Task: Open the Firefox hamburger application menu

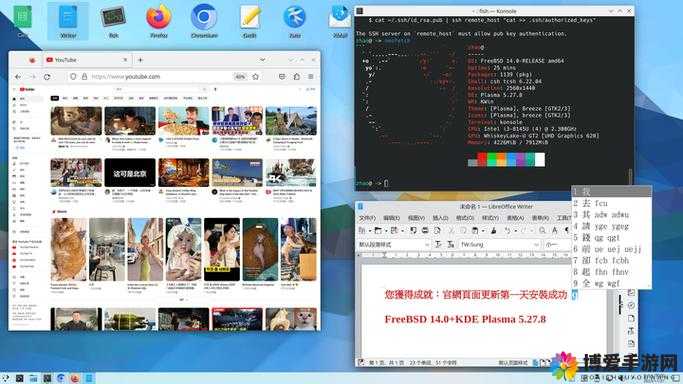Action: 311,77
